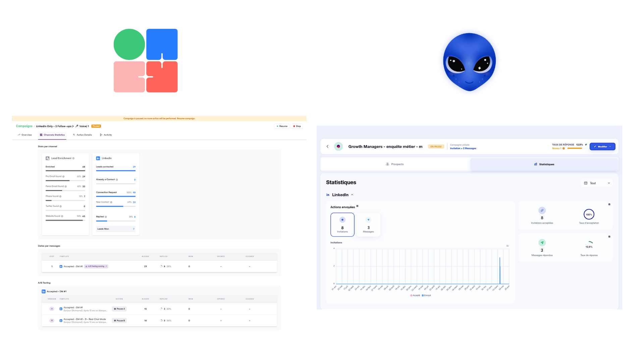The image size is (644, 362).
Task: Click LinkedIn icon in step 1 message row
Action: pyautogui.click(x=61, y=266)
